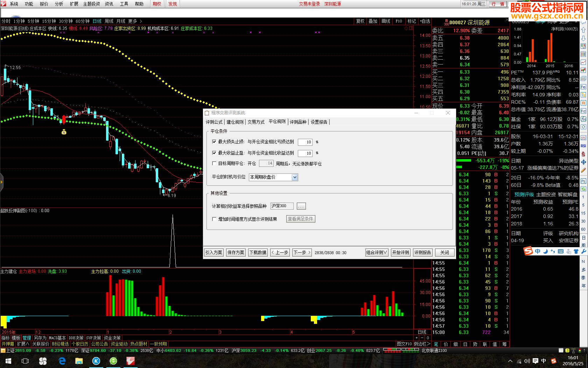
Task: Toggle 最大收益止盈 checkbox
Action: point(214,153)
